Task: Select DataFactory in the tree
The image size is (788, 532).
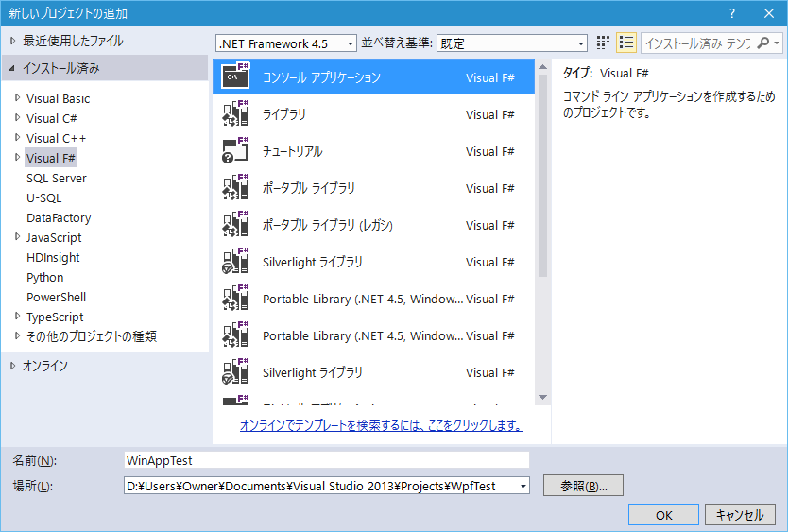Action: [59, 217]
